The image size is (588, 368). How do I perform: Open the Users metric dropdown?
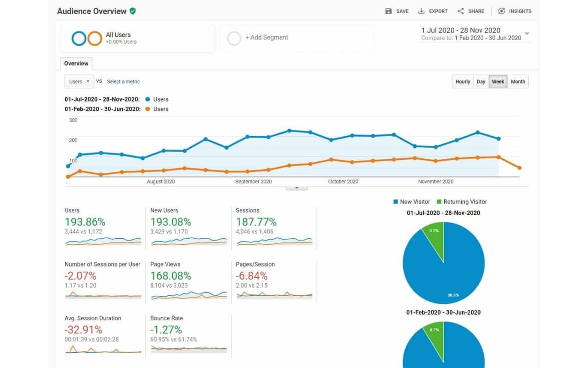[x=79, y=81]
